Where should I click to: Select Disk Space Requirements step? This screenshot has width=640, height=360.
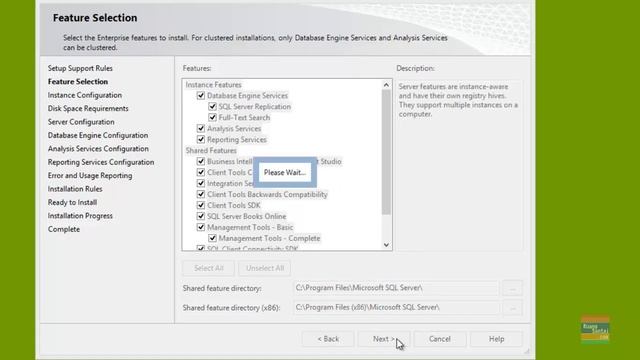click(x=88, y=109)
